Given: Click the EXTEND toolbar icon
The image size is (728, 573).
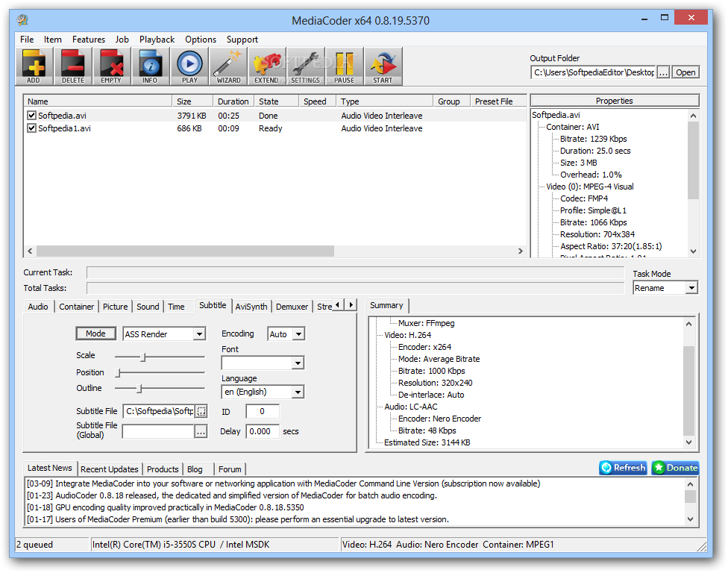Looking at the screenshot, I should pos(267,66).
